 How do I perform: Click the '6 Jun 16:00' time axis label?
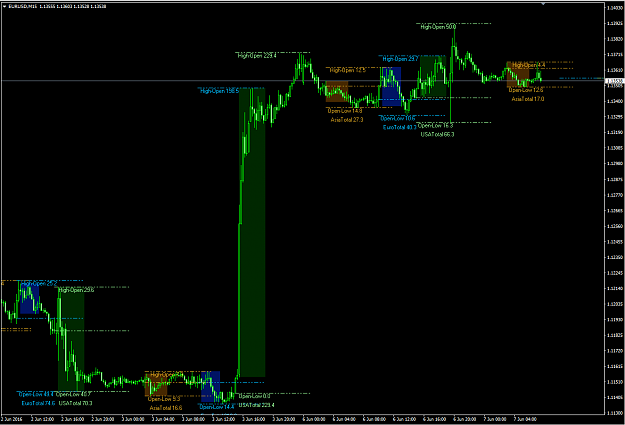(x=434, y=419)
